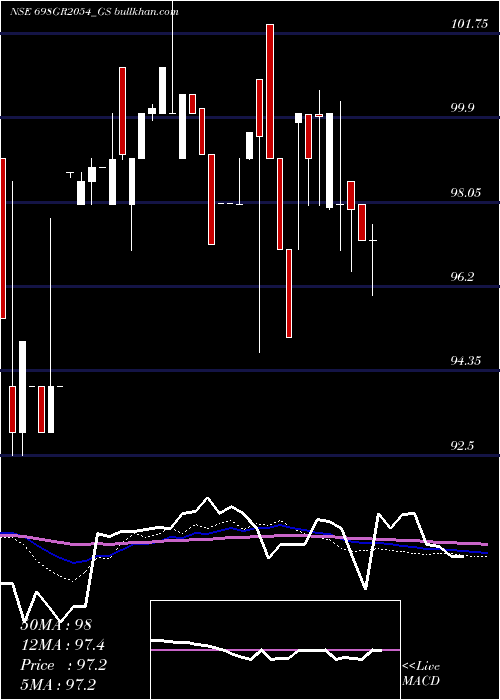500x700 pixels.
Task: Click the 50MA : 98 readout
Action: coord(56,625)
